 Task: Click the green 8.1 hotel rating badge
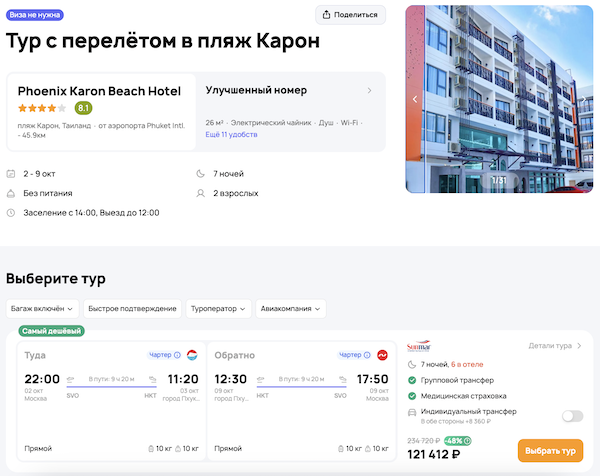[x=84, y=108]
